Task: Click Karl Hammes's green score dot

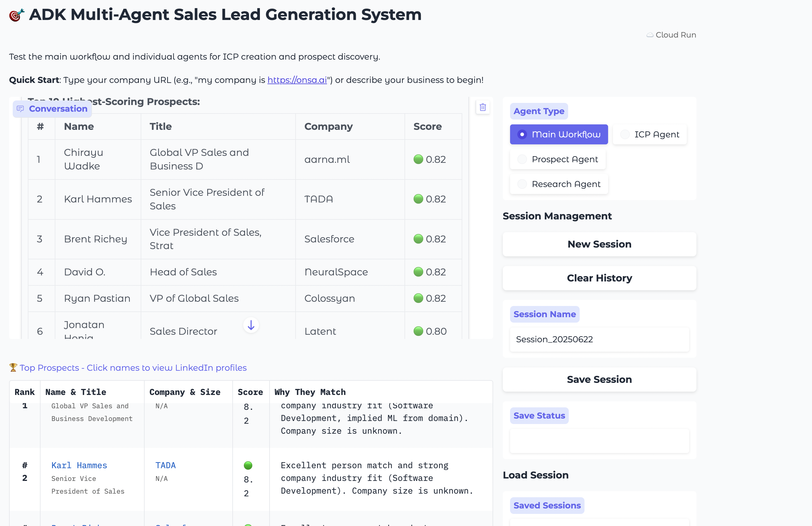Action: [x=248, y=465]
